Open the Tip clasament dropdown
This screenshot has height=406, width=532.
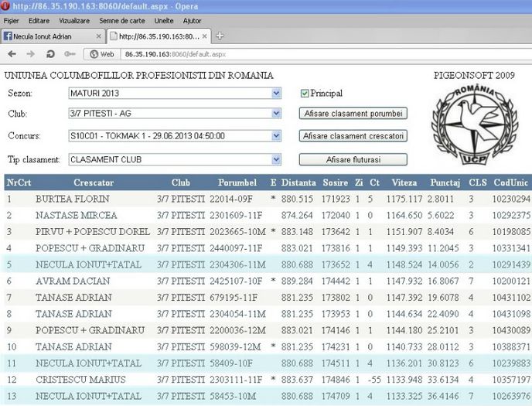[277, 159]
